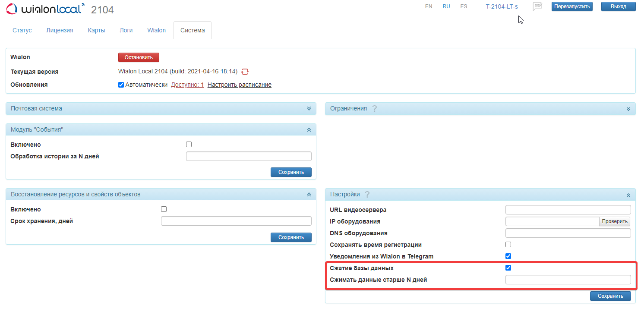Expand the Ограничения panel
This screenshot has width=644, height=312.
(x=628, y=109)
